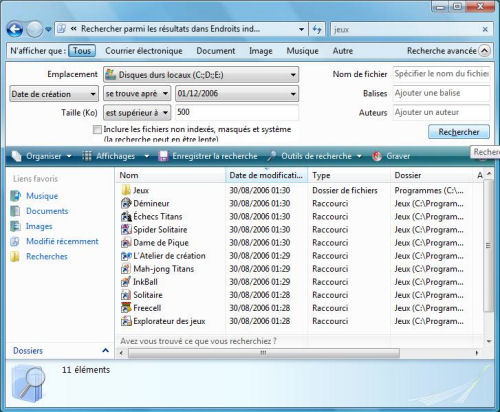500x412 pixels.
Task: Filter results by 'Document'
Action: click(216, 51)
